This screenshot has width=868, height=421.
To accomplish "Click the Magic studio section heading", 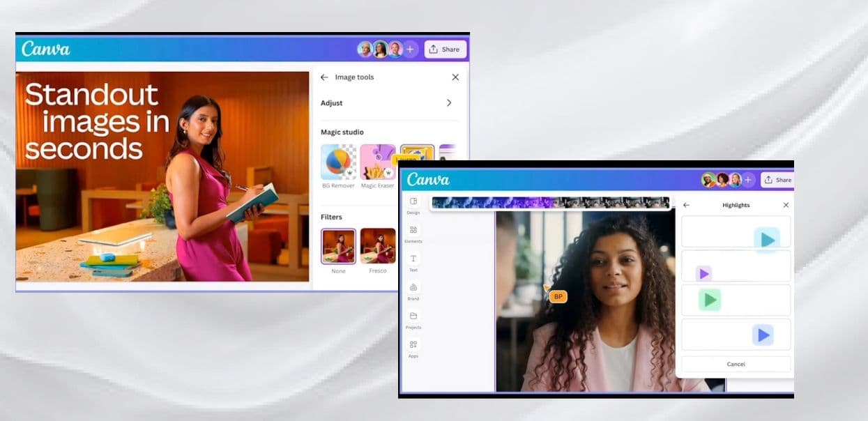I will click(342, 132).
